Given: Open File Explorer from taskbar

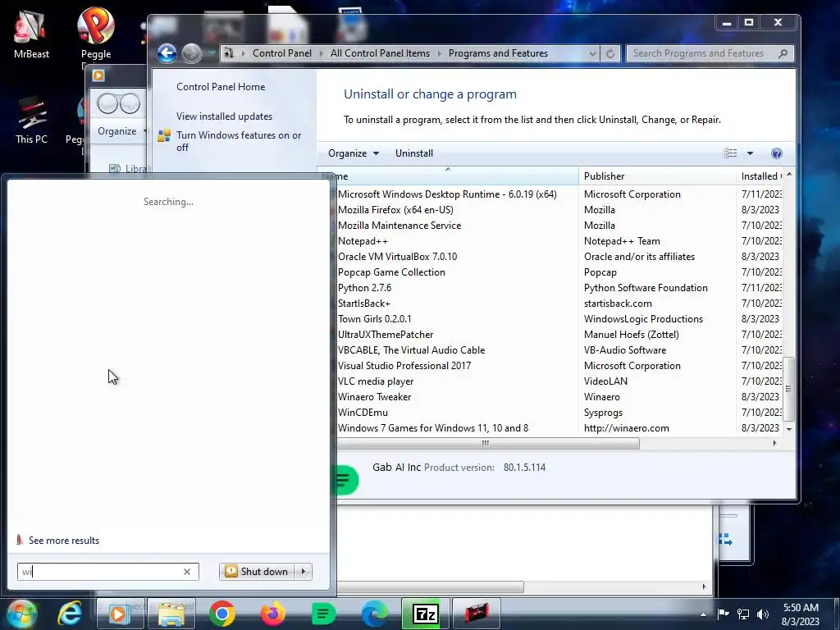Looking at the screenshot, I should coord(171,614).
